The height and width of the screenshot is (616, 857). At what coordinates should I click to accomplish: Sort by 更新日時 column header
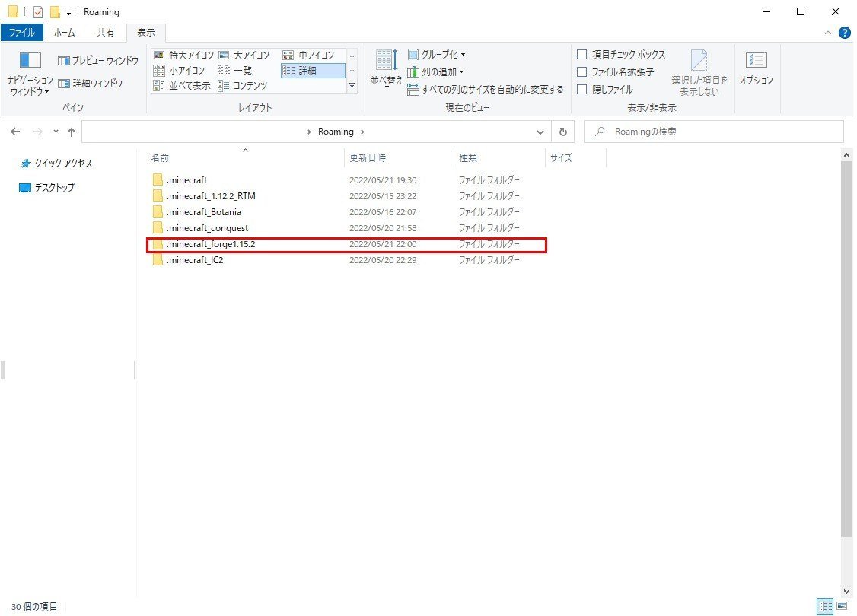399,158
